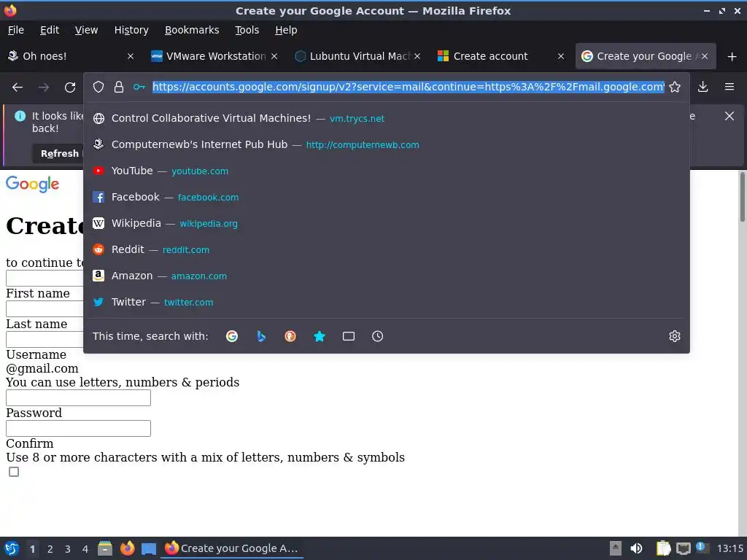The height and width of the screenshot is (560, 747).
Task: Close the VMware Workstation tab
Action: (274, 56)
